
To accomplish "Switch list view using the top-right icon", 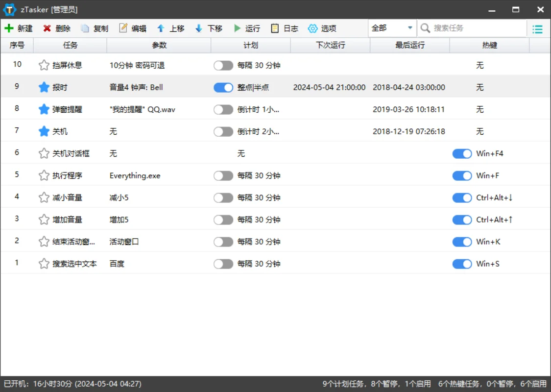I will (x=537, y=28).
